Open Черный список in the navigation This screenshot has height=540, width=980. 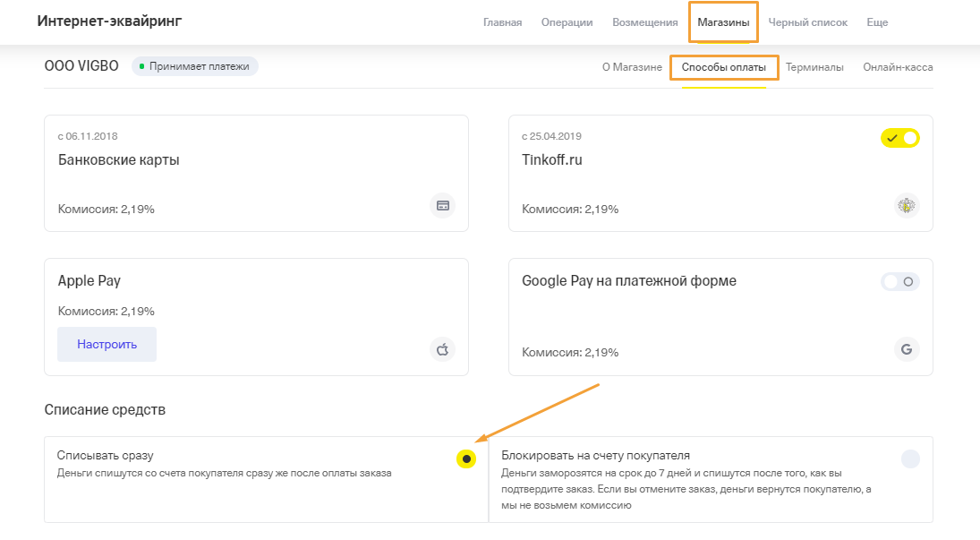(807, 22)
